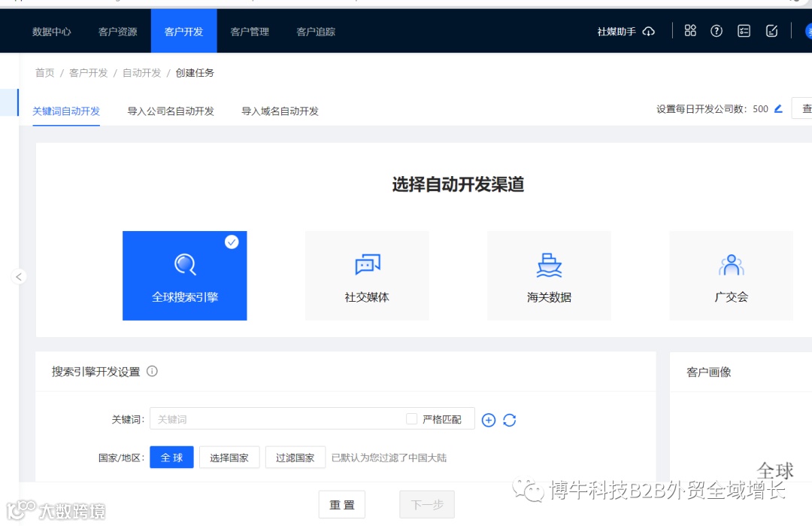The image size is (812, 526).
Task: Open the 数据中心 menu
Action: (x=51, y=32)
